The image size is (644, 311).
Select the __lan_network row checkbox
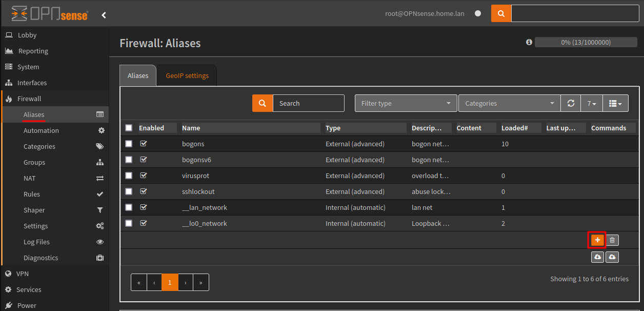point(129,207)
